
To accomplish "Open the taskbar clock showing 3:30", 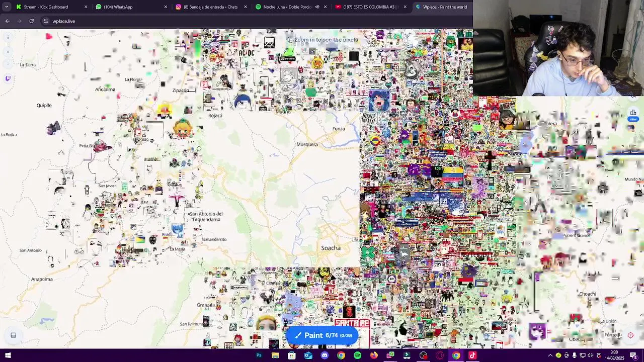I will click(614, 355).
